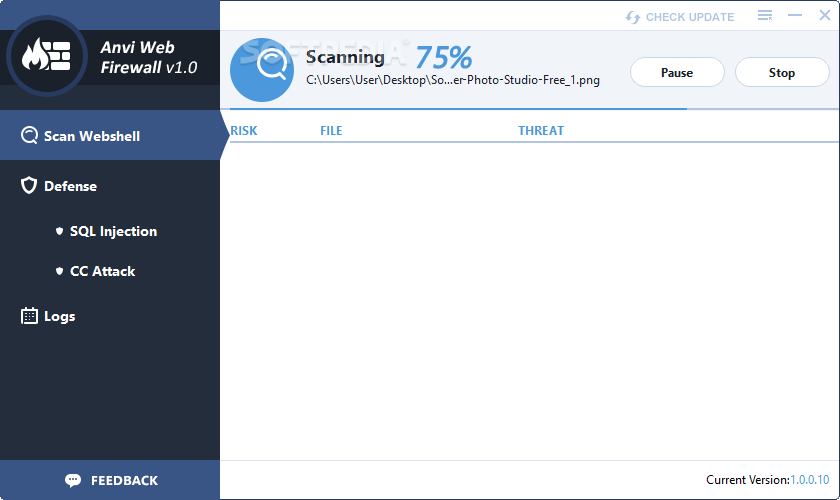Open CC Attack defense page
The image size is (840, 500).
click(x=102, y=271)
